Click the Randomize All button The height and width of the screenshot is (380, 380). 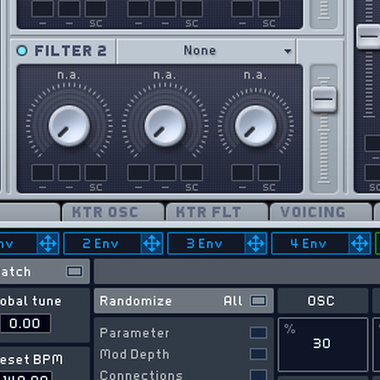tap(184, 301)
